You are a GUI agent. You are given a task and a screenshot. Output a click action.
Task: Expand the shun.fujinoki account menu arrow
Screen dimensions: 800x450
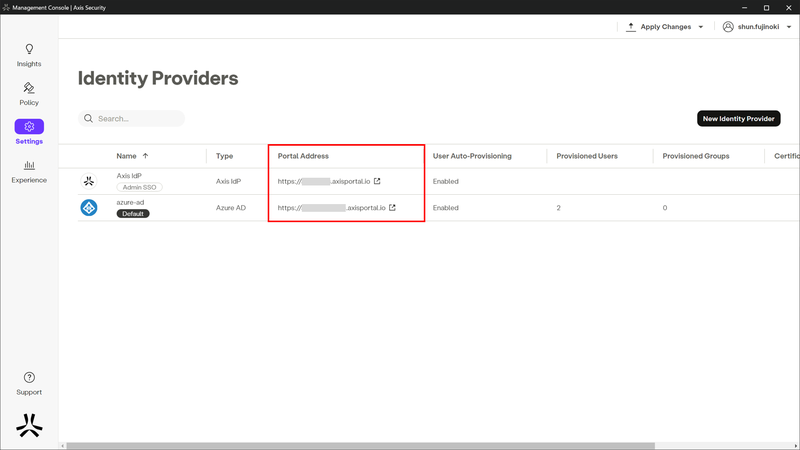click(x=789, y=27)
